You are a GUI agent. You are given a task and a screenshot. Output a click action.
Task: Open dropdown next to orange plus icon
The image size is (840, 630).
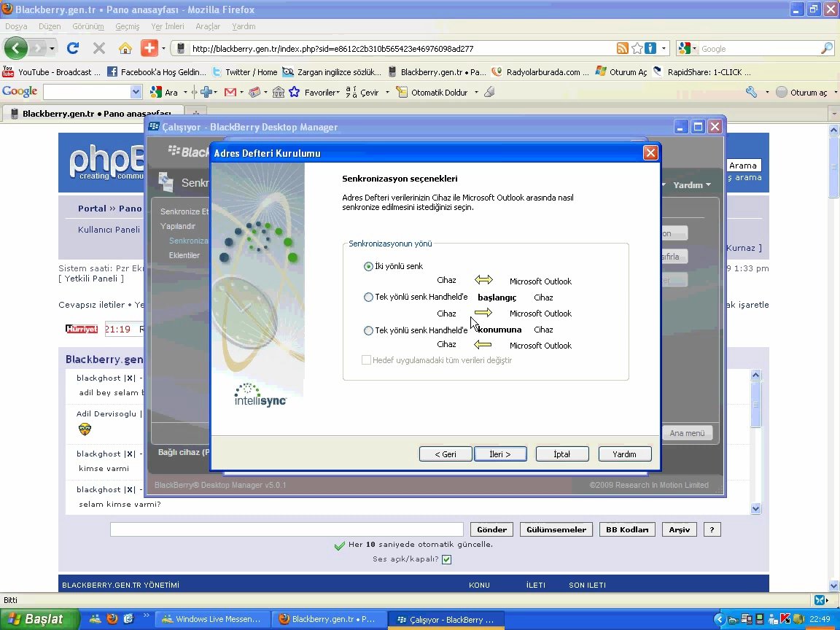[163, 49]
